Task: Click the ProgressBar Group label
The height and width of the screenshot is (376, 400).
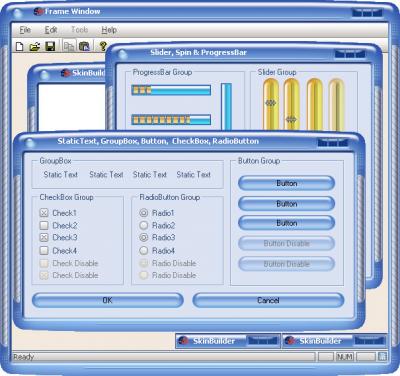Action: (162, 72)
